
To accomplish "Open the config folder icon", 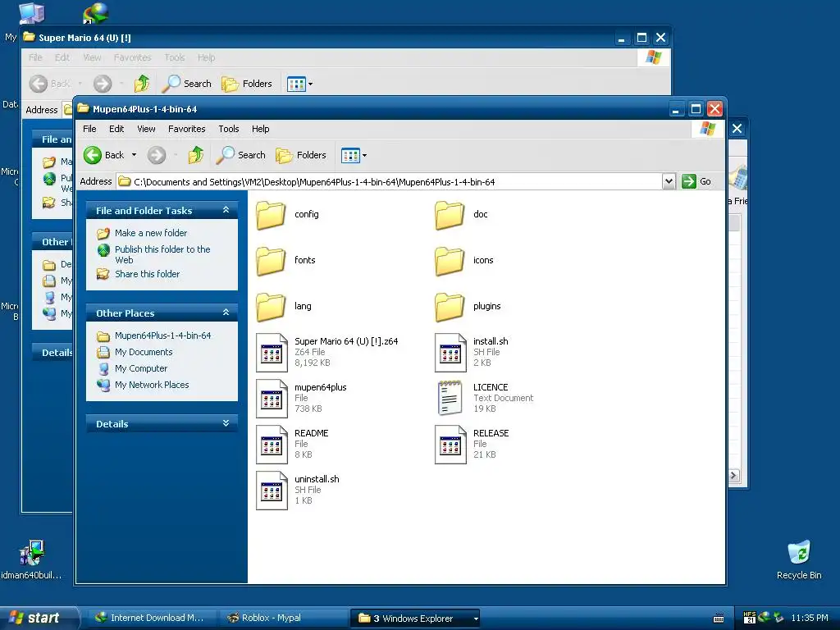I will tap(271, 215).
